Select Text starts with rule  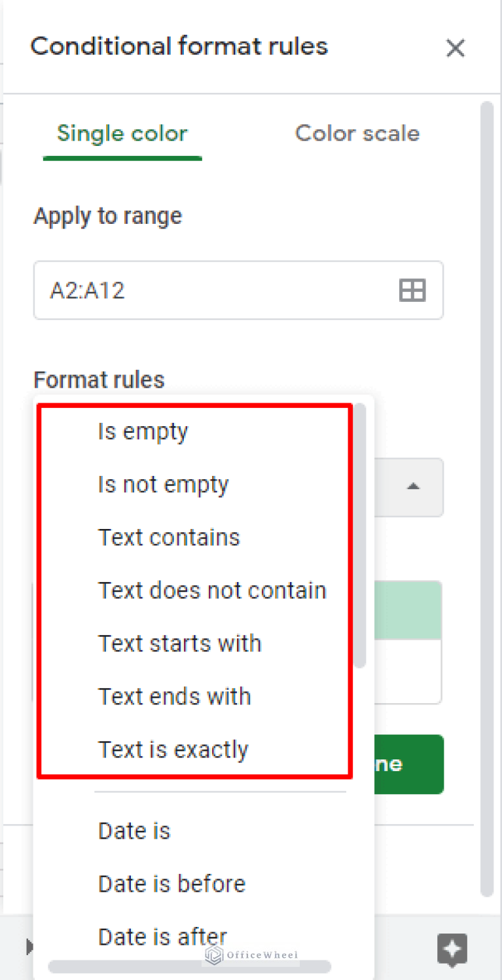[179, 643]
